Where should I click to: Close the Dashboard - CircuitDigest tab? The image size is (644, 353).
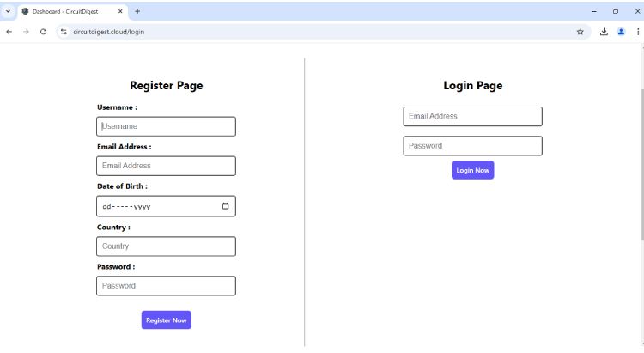click(x=119, y=11)
